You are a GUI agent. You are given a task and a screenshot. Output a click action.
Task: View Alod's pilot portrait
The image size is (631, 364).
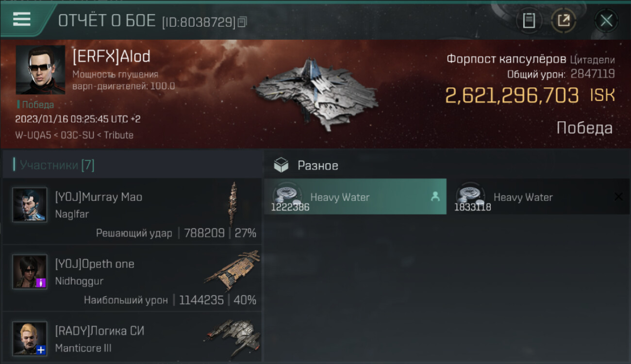[40, 70]
